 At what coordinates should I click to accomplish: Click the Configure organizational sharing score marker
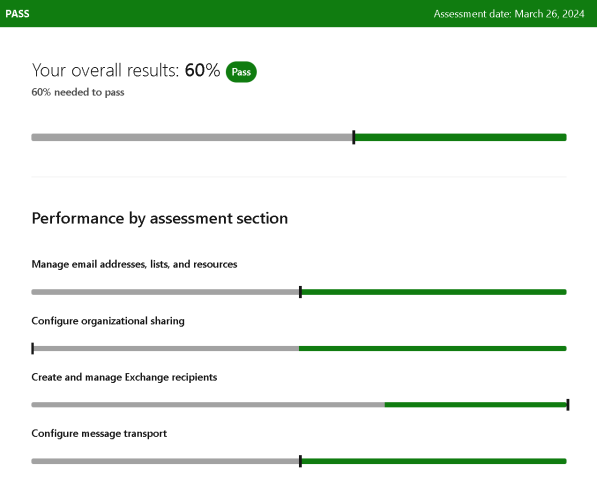click(33, 348)
